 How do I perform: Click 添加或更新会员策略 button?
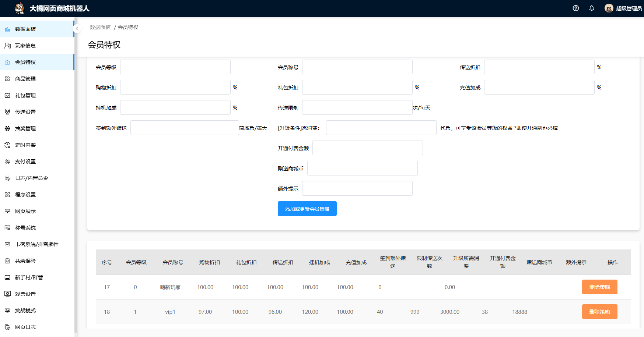click(x=307, y=209)
